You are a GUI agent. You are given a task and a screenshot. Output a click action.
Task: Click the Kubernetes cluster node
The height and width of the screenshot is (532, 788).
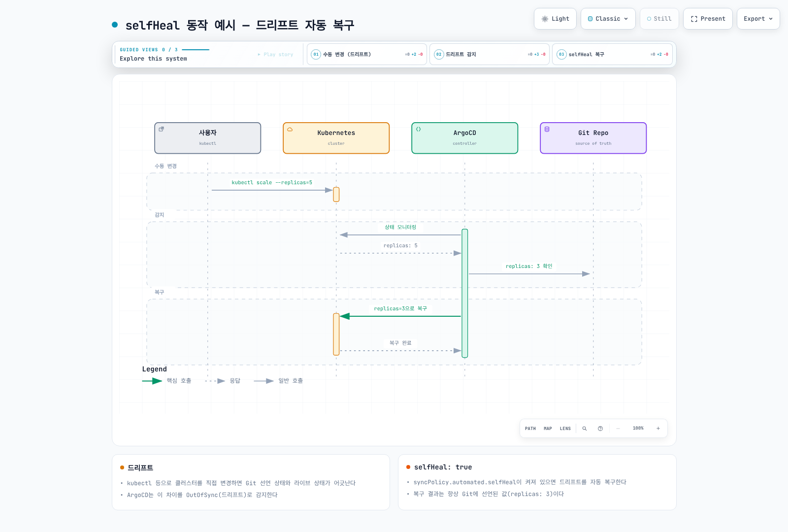(x=336, y=138)
